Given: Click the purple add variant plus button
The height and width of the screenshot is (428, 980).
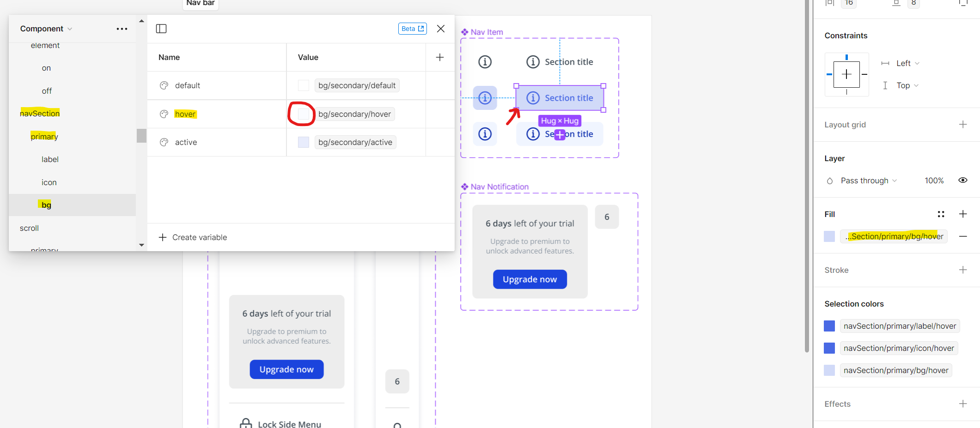Looking at the screenshot, I should (560, 135).
